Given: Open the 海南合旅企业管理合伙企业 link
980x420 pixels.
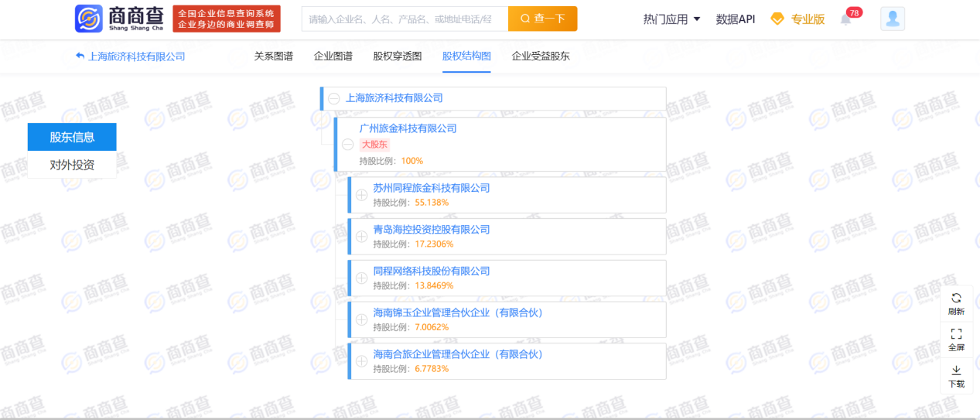Looking at the screenshot, I should (458, 354).
